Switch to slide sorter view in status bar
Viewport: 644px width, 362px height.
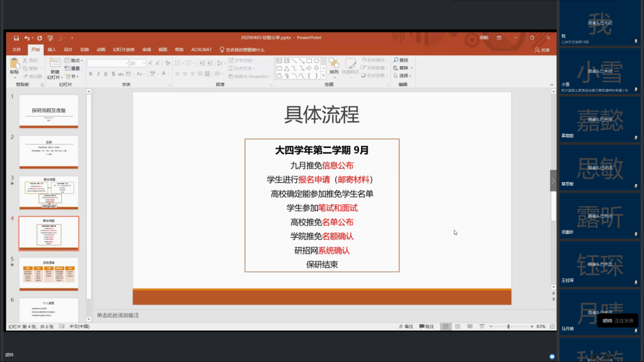457,326
